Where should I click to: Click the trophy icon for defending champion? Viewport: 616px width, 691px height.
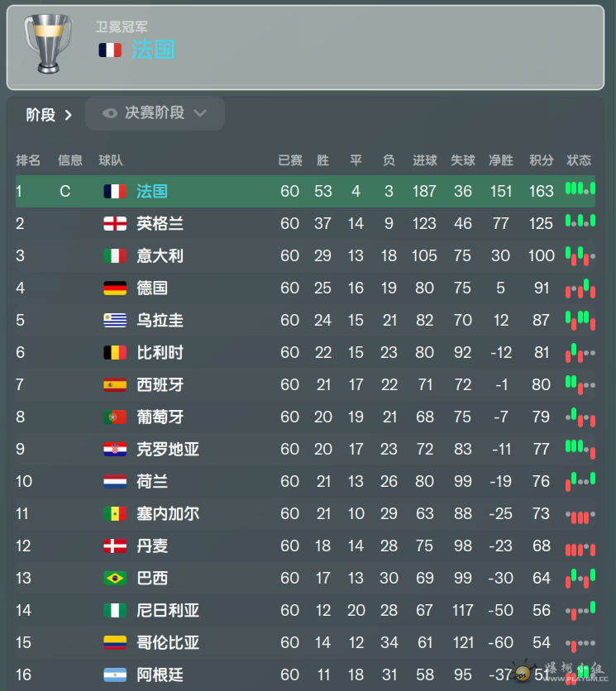click(48, 43)
